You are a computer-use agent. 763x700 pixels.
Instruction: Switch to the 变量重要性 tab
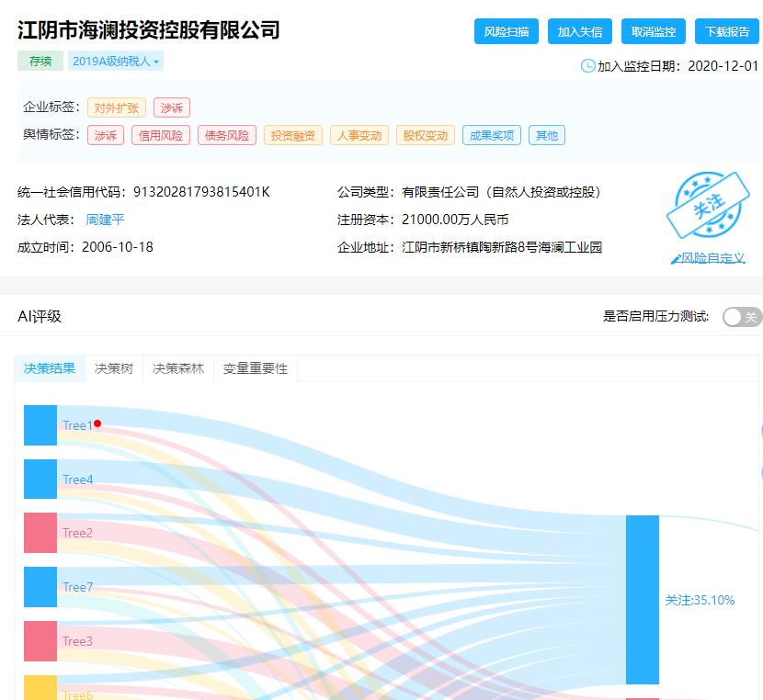(254, 368)
